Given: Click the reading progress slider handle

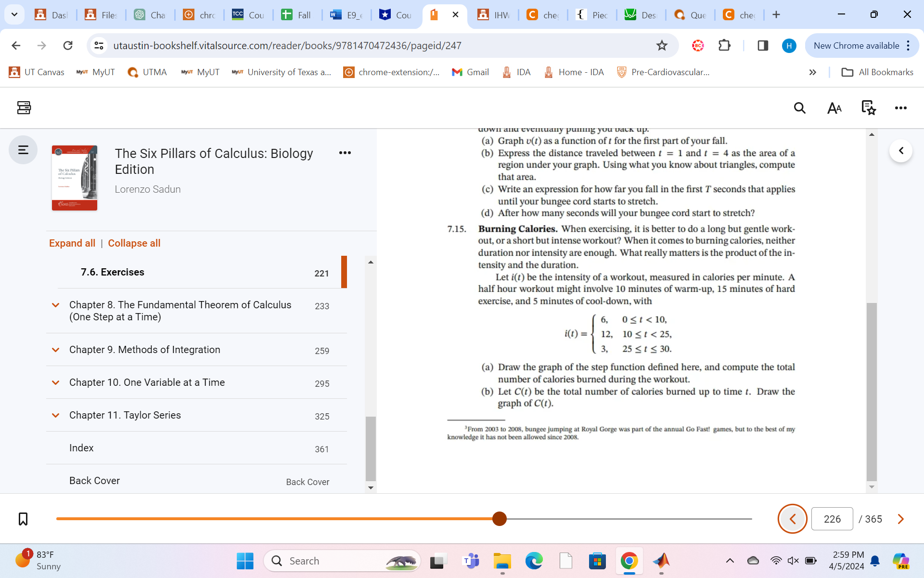Looking at the screenshot, I should click(x=500, y=519).
